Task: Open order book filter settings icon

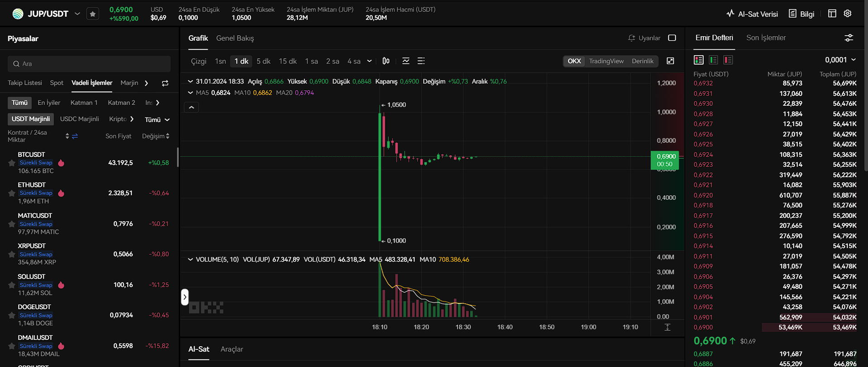Action: (x=849, y=38)
